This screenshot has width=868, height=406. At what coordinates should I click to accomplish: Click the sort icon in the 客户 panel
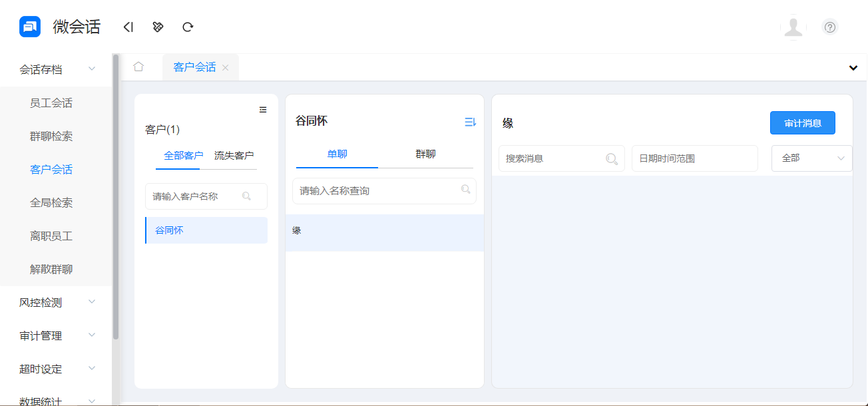tap(263, 109)
